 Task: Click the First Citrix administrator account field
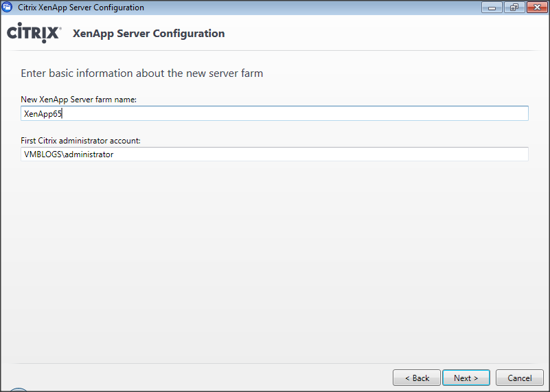point(275,154)
